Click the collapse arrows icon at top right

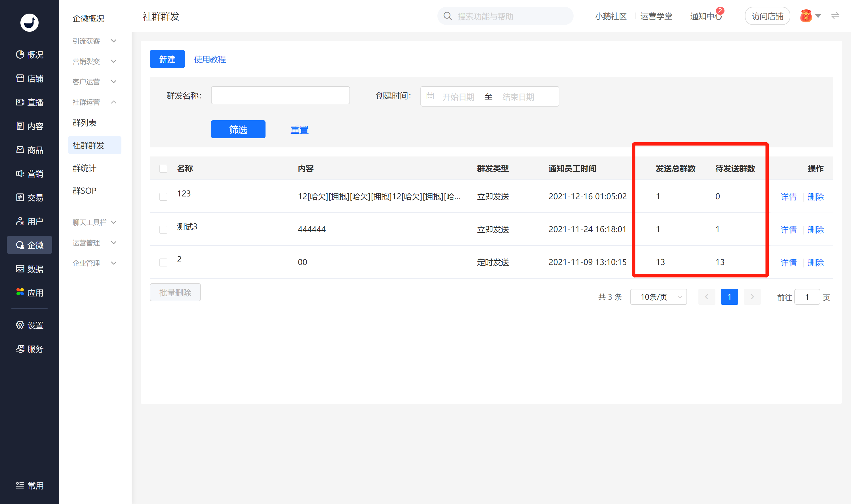pyautogui.click(x=835, y=16)
